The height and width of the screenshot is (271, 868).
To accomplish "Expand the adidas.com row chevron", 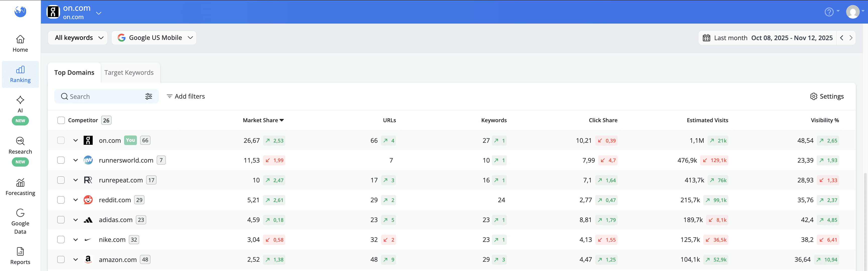I will (x=76, y=220).
